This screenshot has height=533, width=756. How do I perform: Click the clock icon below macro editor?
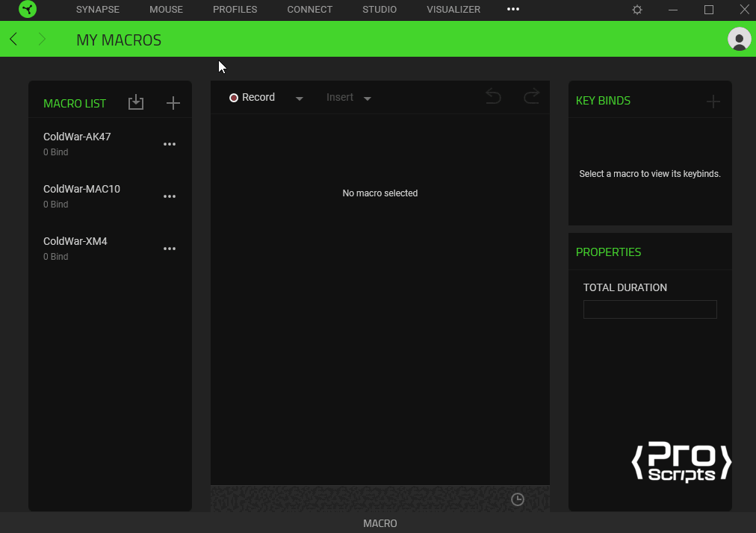pos(518,499)
